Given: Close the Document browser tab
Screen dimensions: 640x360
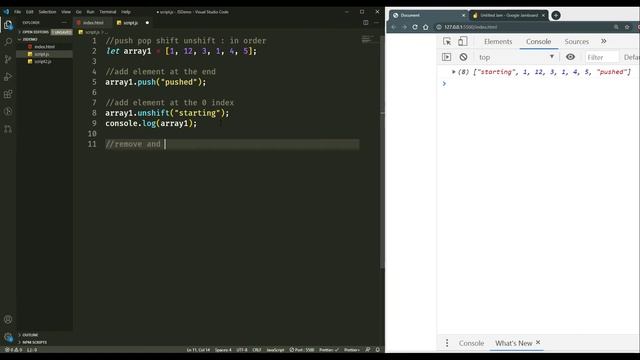Looking at the screenshot, I should pyautogui.click(x=463, y=15).
